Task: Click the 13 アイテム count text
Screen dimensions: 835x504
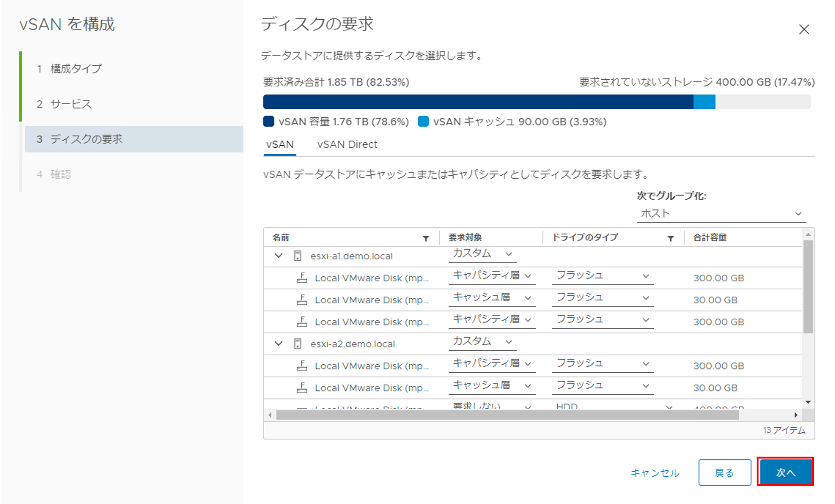Action: pos(784,430)
